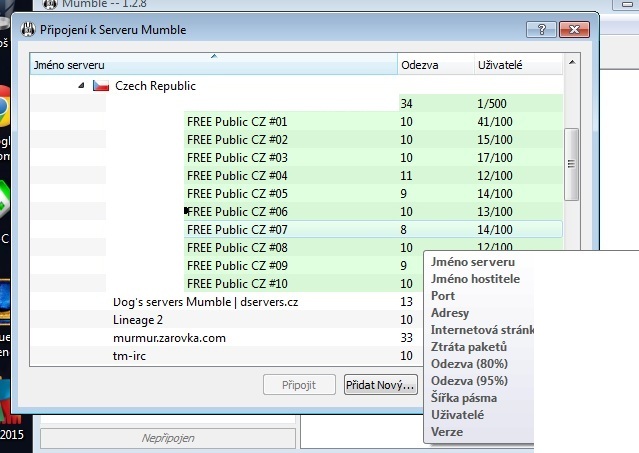The width and height of the screenshot is (639, 453).
Task: Select Dog's servers Mumble | dservers.cz
Action: [205, 302]
